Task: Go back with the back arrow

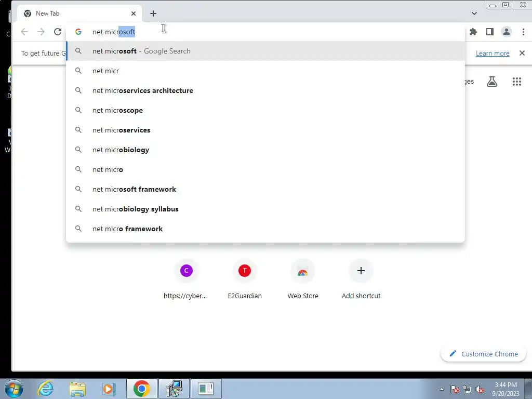Action: pos(24,32)
